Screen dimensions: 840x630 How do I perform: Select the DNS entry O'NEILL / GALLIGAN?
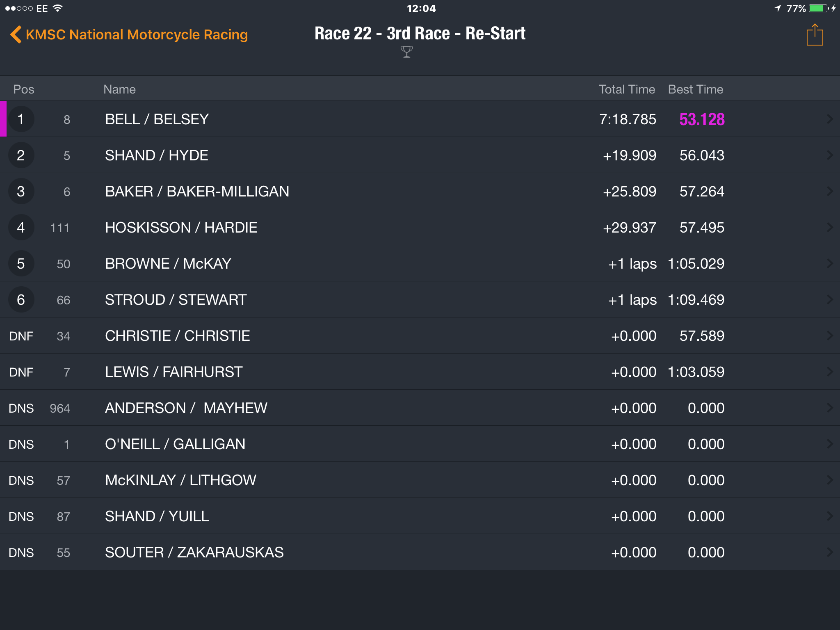pos(420,444)
